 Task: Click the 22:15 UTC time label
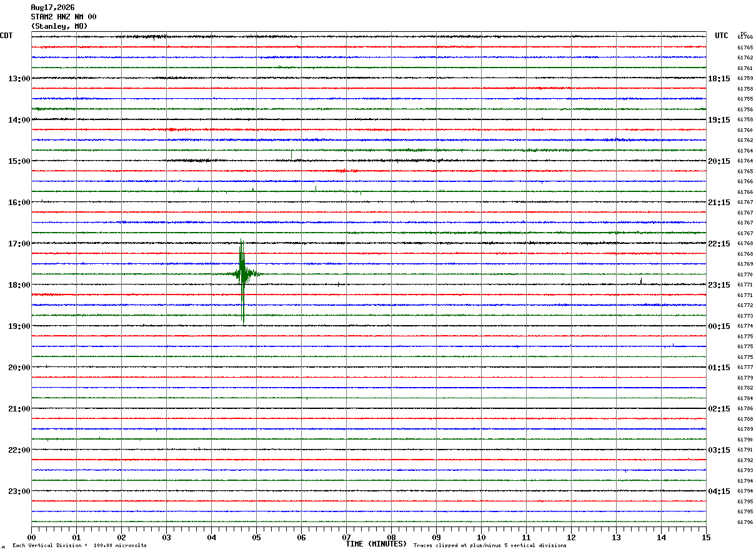[x=719, y=244]
